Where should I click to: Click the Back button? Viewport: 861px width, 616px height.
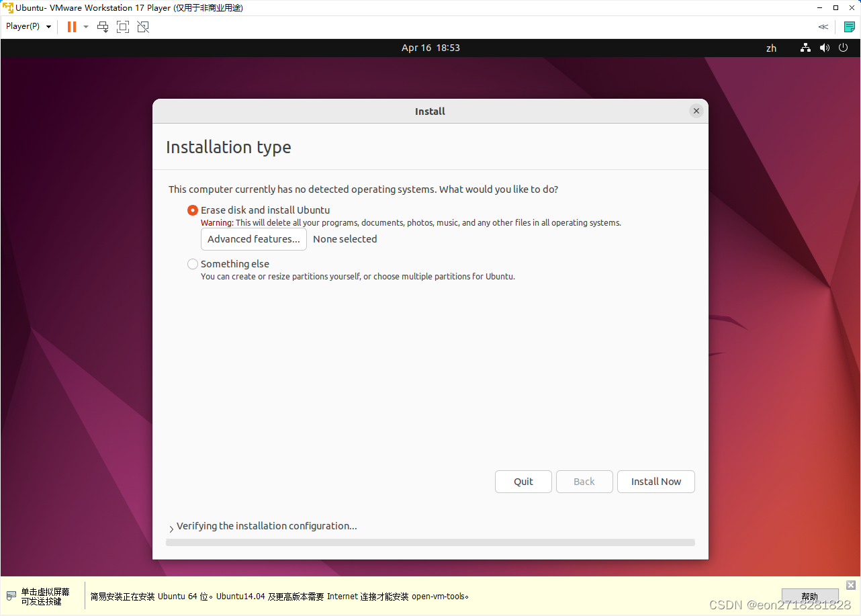pos(584,482)
